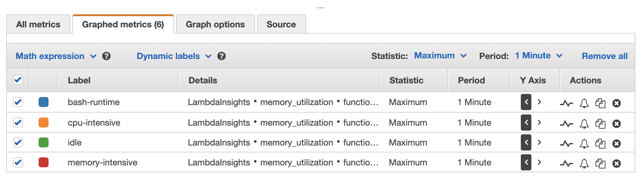644x176 pixels.
Task: Uncheck the idle metric checkbox
Action: (x=18, y=142)
